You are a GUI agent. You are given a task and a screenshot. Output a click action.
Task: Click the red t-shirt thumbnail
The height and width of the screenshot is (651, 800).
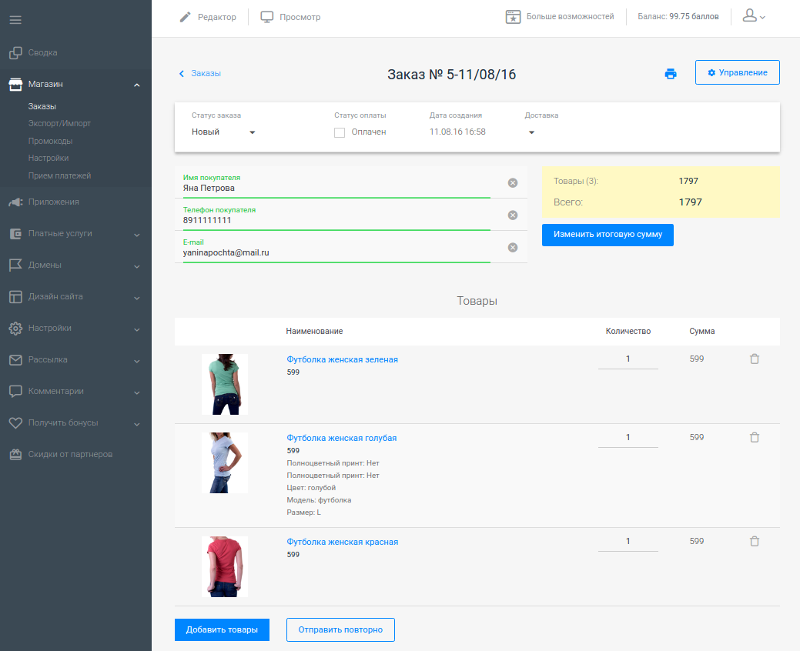[224, 566]
